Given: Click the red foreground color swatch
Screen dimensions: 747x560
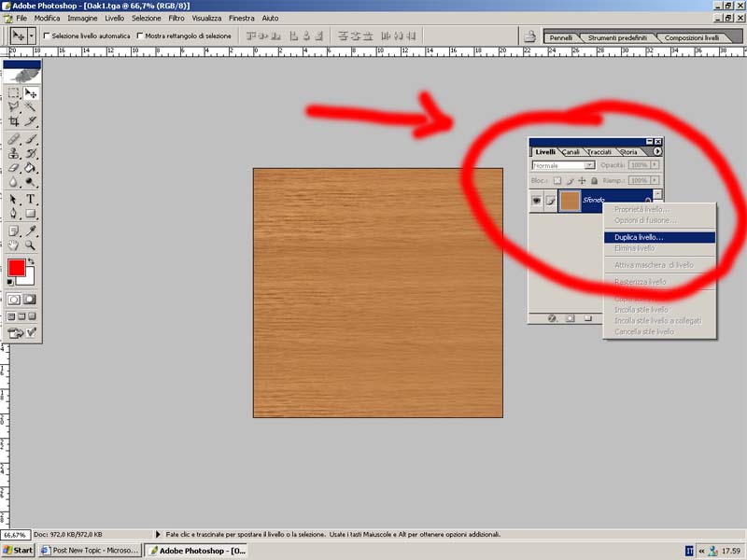Looking at the screenshot, I should click(17, 268).
